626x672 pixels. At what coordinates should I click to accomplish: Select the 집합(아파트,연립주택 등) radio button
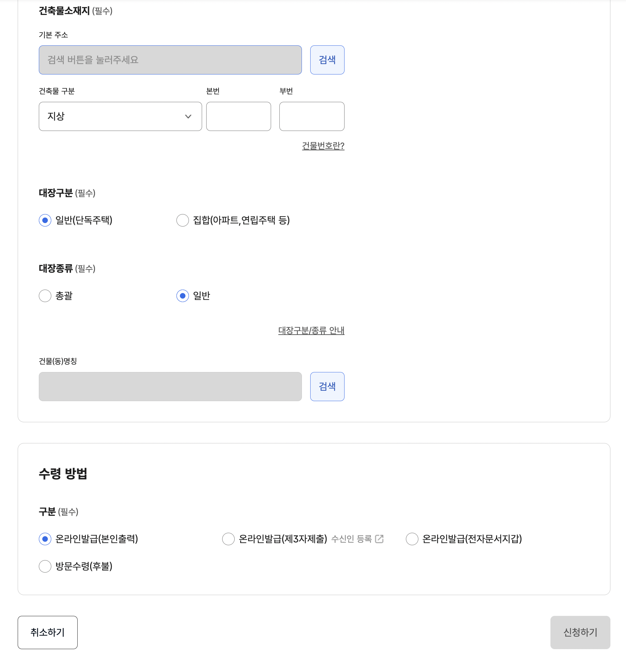[183, 220]
